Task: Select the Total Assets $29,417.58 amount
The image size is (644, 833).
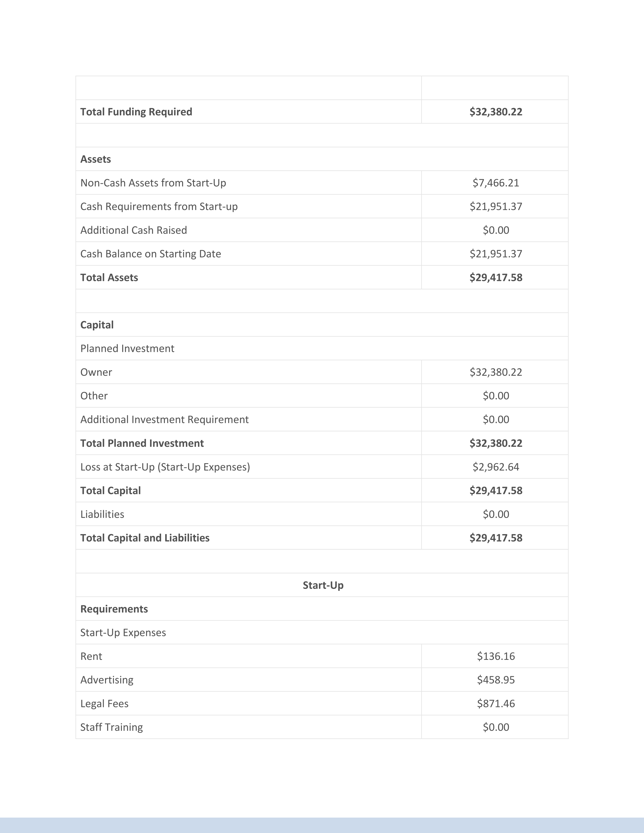Action: pyautogui.click(x=496, y=277)
